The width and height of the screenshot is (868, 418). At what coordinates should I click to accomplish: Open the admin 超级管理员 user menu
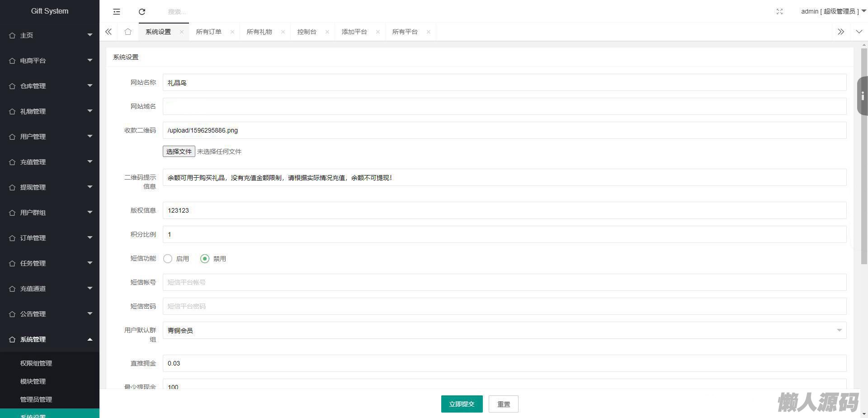coord(833,11)
